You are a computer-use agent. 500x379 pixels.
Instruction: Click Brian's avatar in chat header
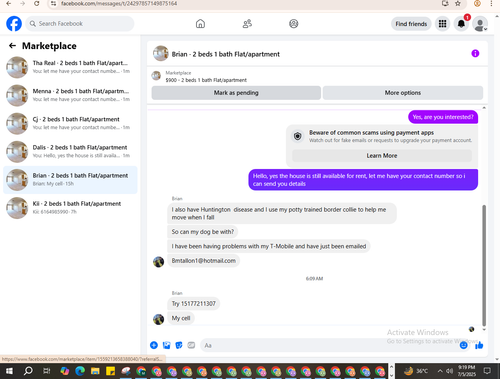tap(161, 54)
